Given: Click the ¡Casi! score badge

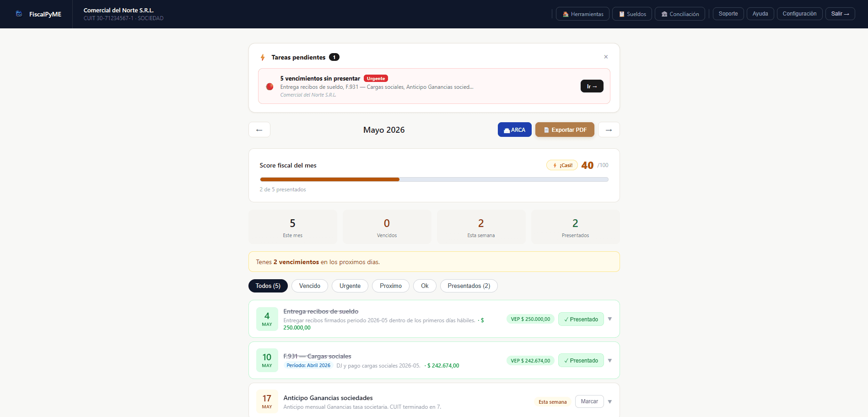Looking at the screenshot, I should (562, 165).
